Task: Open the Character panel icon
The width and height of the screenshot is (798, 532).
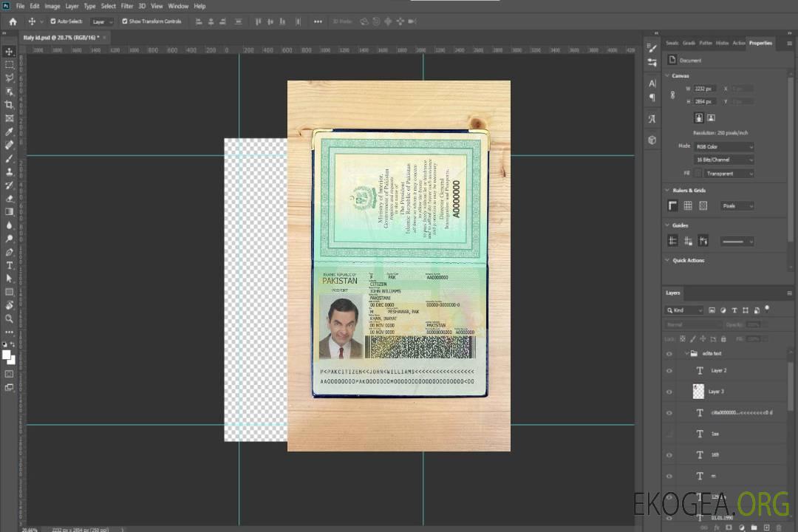Action: pos(652,83)
